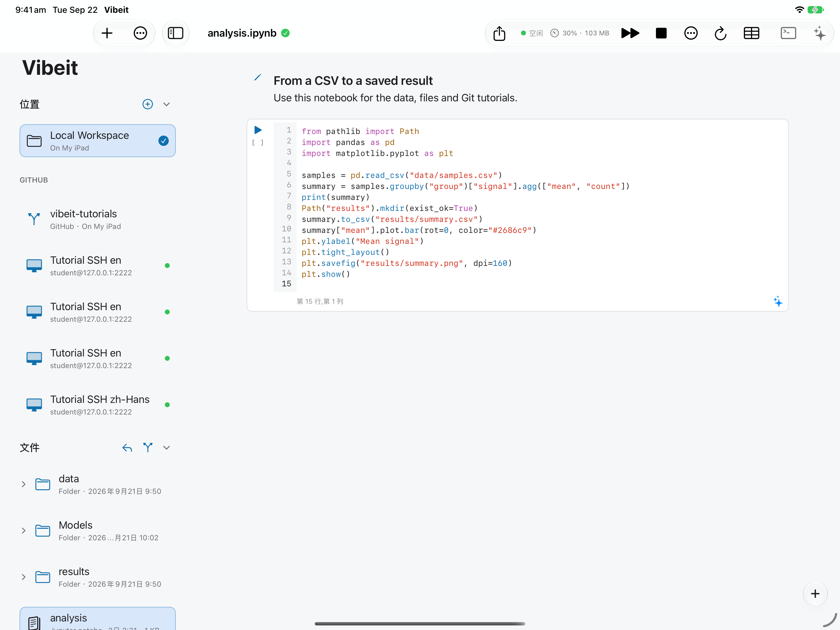Click the '第 15 行, 第 1 列' cursor position status
Screen dimensions: 840x630
[320, 301]
